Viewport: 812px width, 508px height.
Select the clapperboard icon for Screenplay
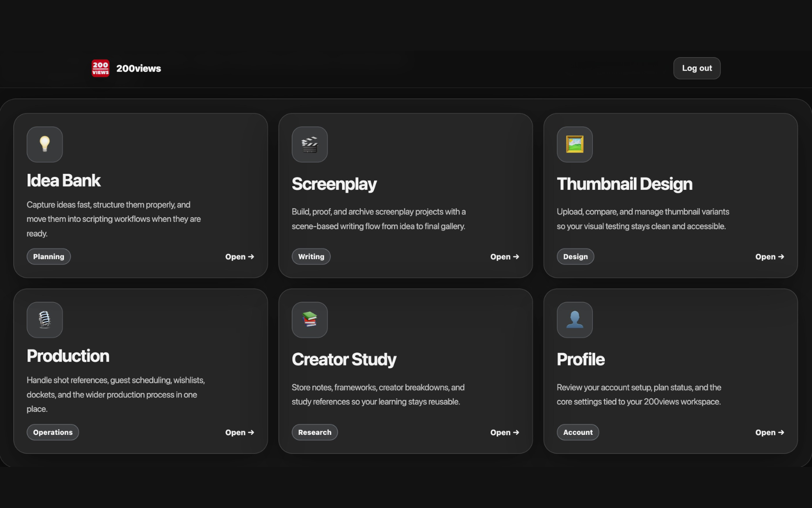[x=310, y=144]
